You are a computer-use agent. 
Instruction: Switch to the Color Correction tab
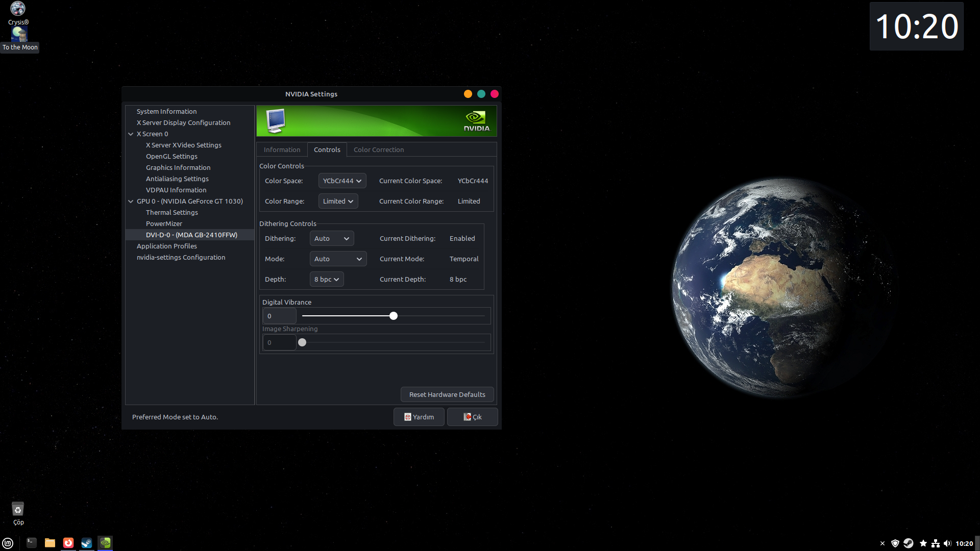click(378, 150)
